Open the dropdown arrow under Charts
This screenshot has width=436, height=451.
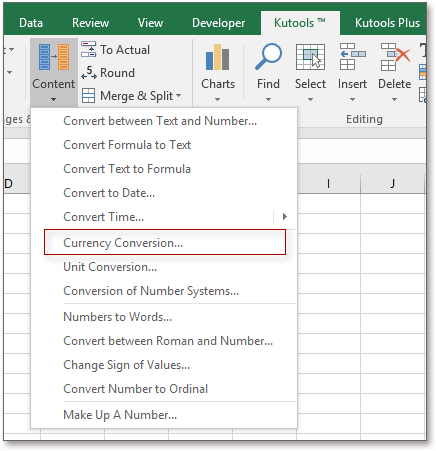(x=217, y=99)
